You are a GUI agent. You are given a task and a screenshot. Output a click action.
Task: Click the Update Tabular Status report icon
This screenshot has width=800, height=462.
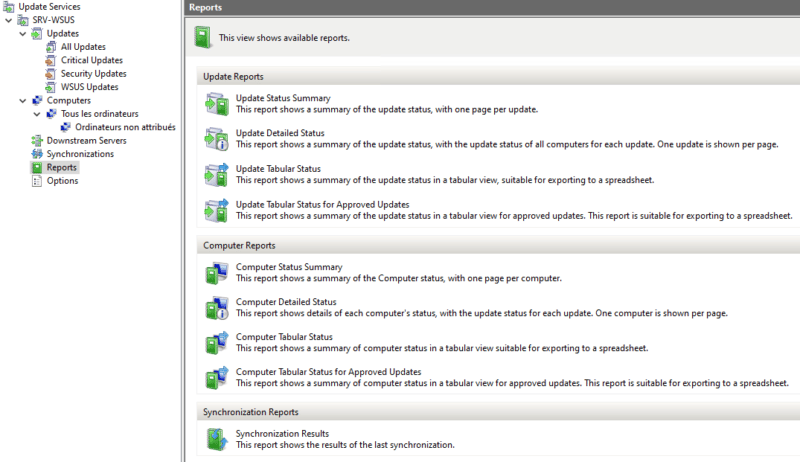[x=216, y=174]
